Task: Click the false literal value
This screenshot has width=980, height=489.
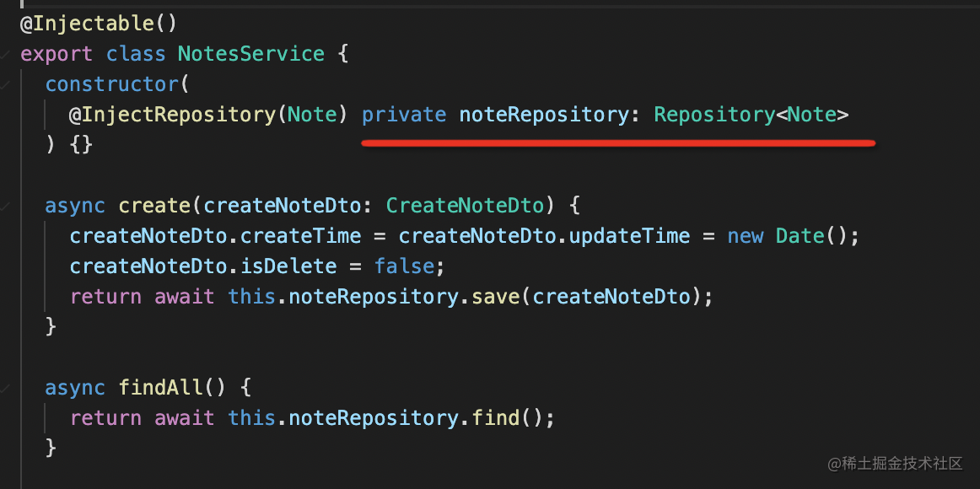Action: (404, 266)
